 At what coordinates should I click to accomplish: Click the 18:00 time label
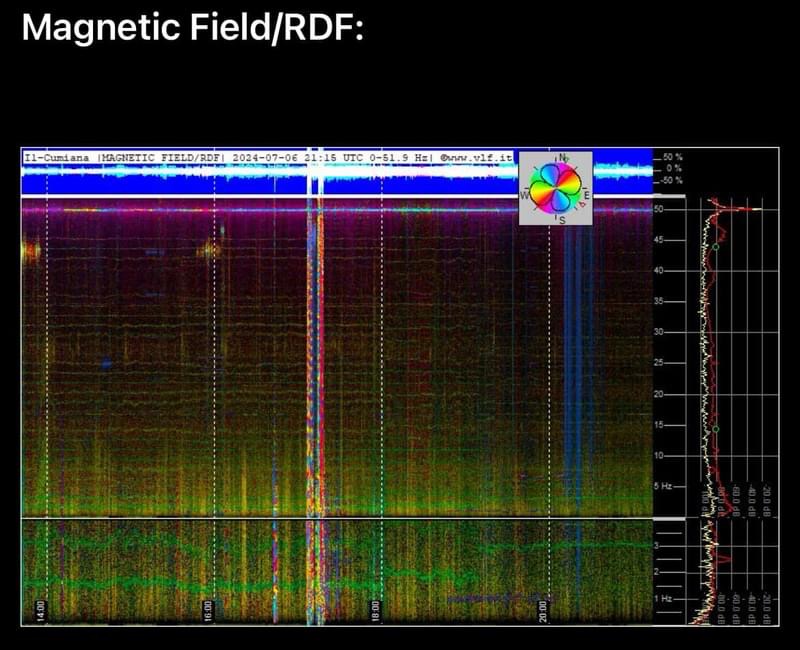coord(375,610)
